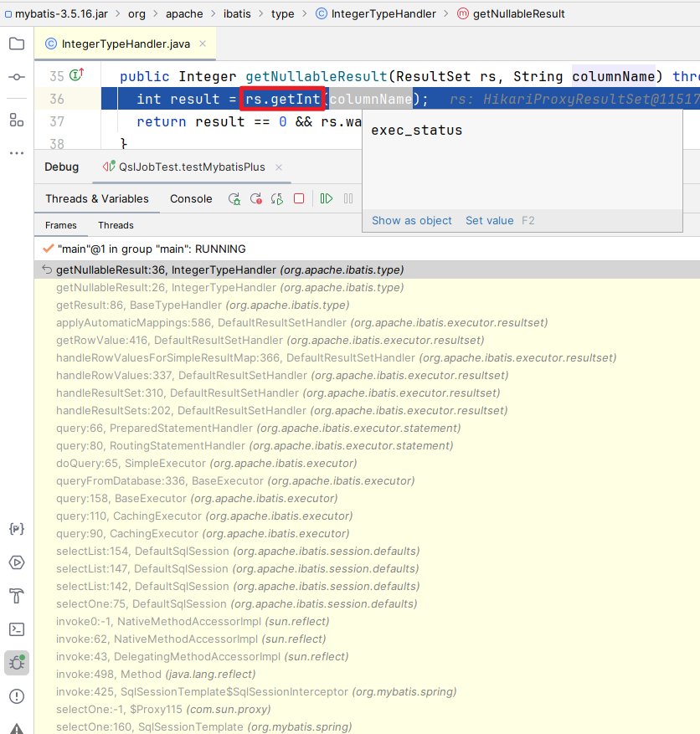Select frame getResult:86, BaseTypeHandler
700x734 pixels.
point(367,305)
